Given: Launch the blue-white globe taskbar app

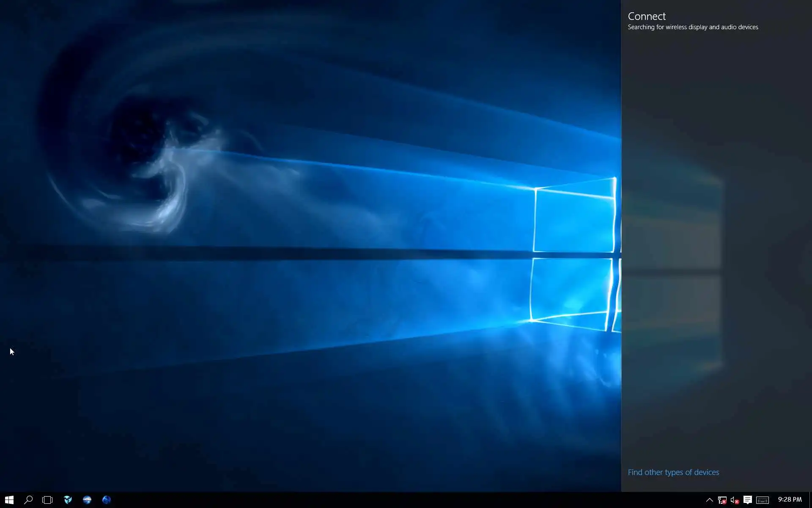Looking at the screenshot, I should [x=87, y=500].
